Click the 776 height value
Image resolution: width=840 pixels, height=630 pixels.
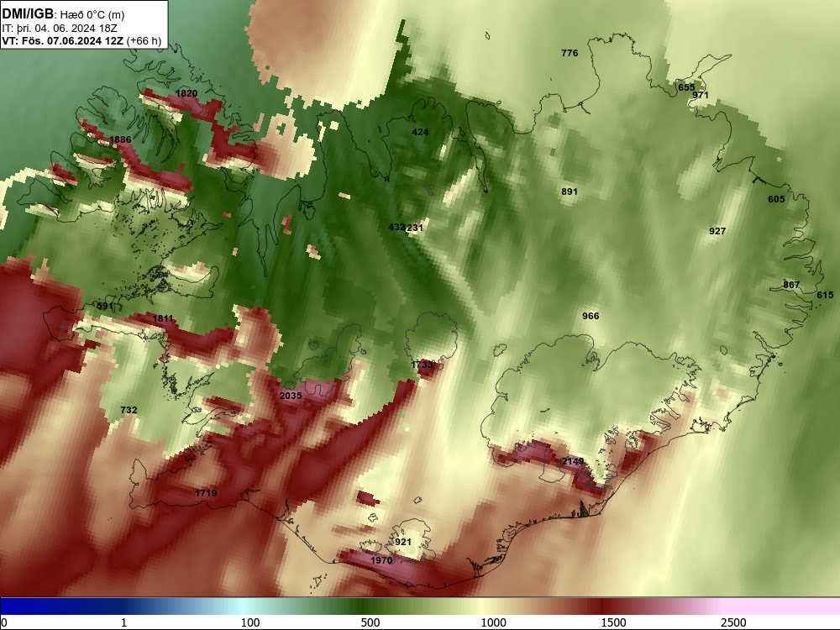(x=570, y=53)
